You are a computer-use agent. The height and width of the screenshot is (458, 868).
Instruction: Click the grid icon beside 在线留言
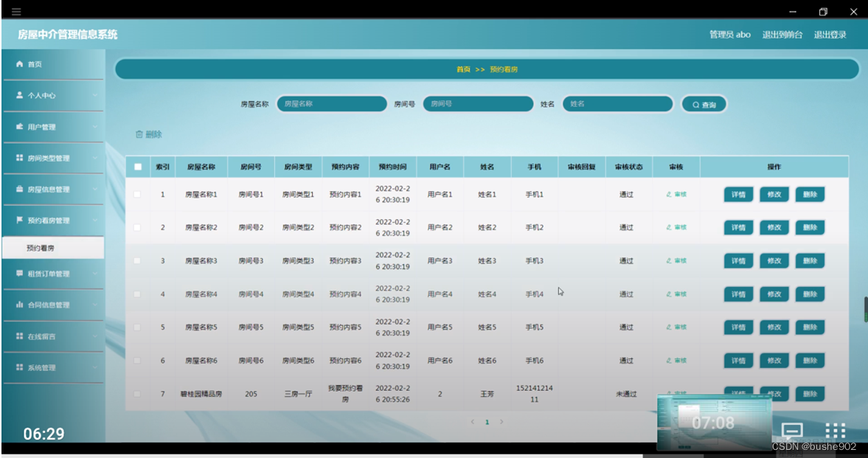coord(20,336)
